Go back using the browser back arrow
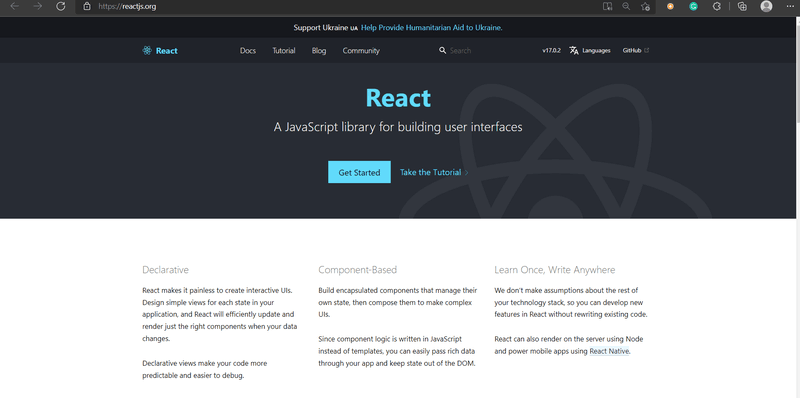The width and height of the screenshot is (800, 398). pyautogui.click(x=15, y=6)
